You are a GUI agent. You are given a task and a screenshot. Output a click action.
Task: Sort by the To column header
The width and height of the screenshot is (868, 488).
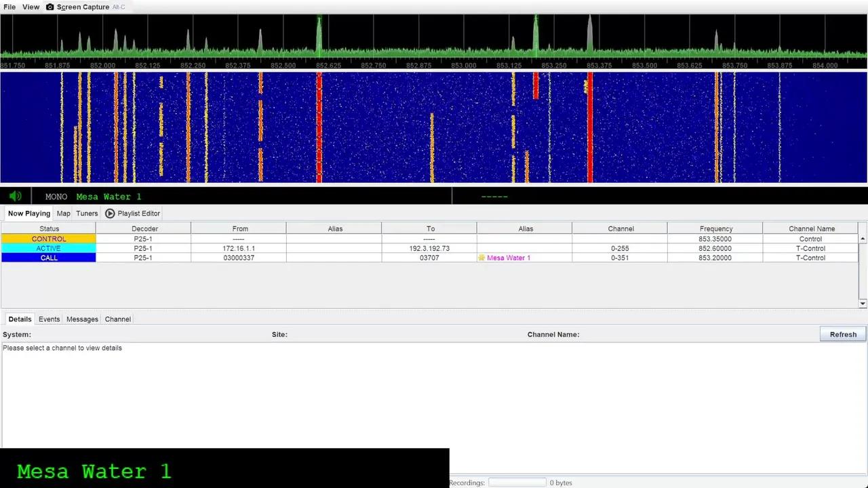pyautogui.click(x=430, y=228)
